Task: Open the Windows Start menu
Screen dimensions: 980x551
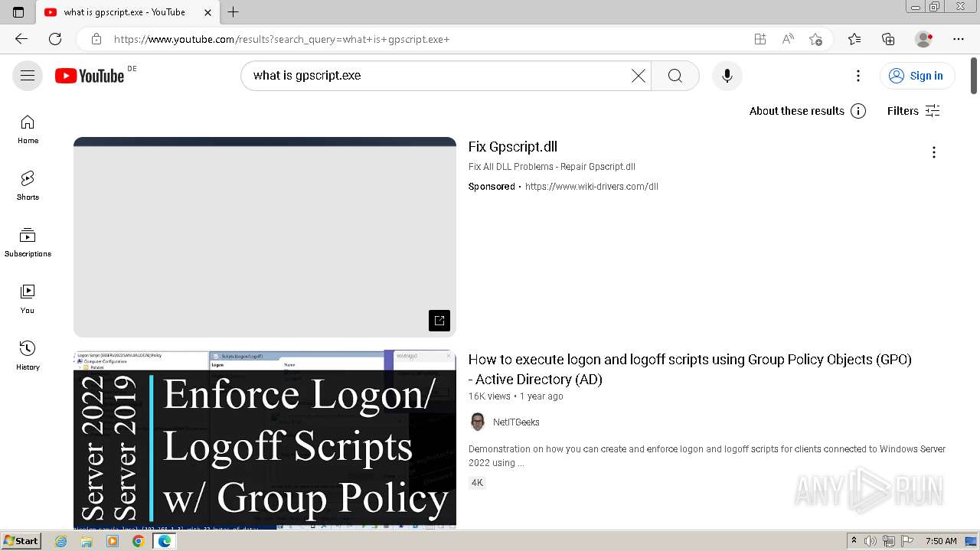Action: tap(21, 541)
